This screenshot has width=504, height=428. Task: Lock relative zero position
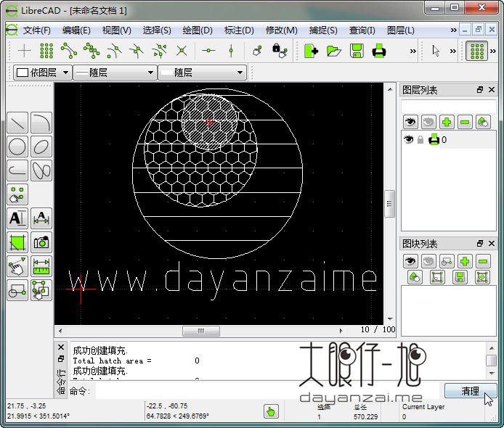pos(280,51)
